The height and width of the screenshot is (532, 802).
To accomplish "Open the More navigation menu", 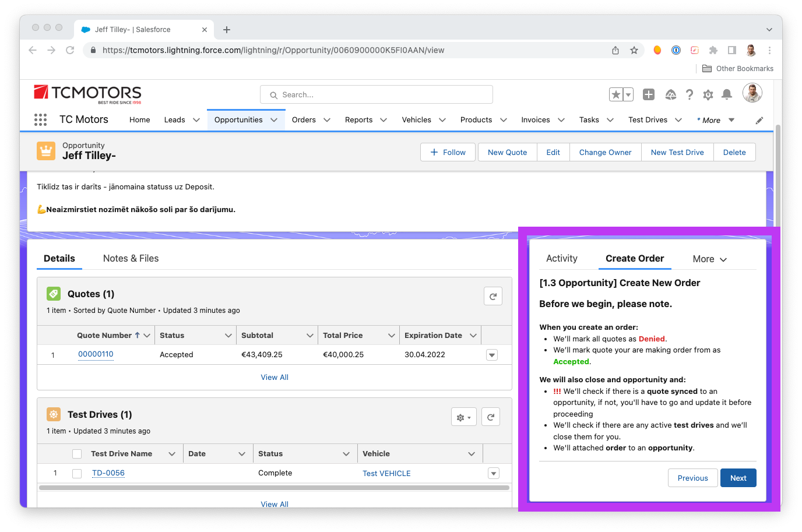I will coord(716,120).
